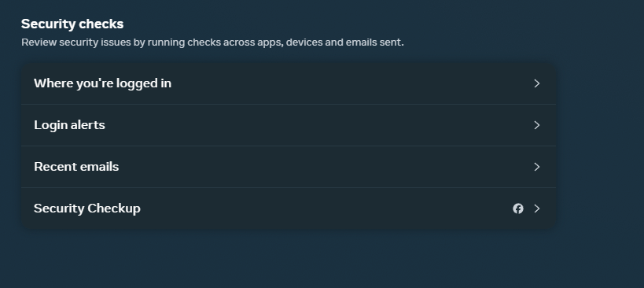Click the "Security Checkup" label text

click(x=87, y=209)
